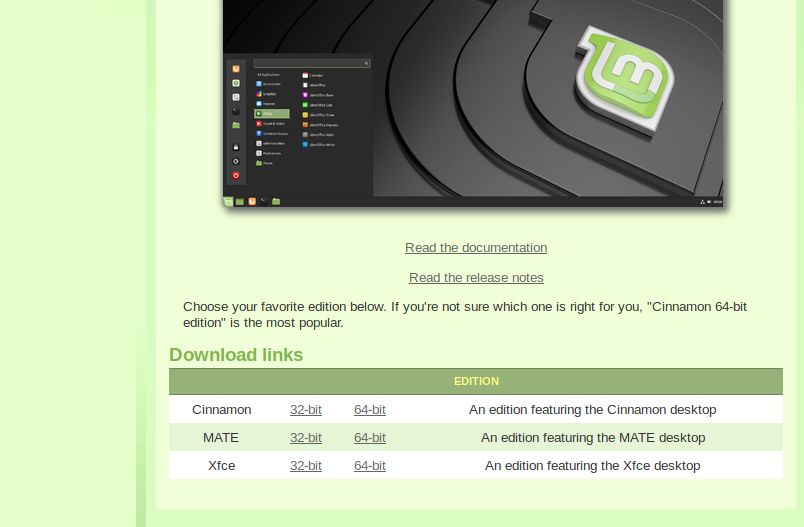Click the EDITION table header
This screenshot has width=804, height=527.
click(476, 381)
